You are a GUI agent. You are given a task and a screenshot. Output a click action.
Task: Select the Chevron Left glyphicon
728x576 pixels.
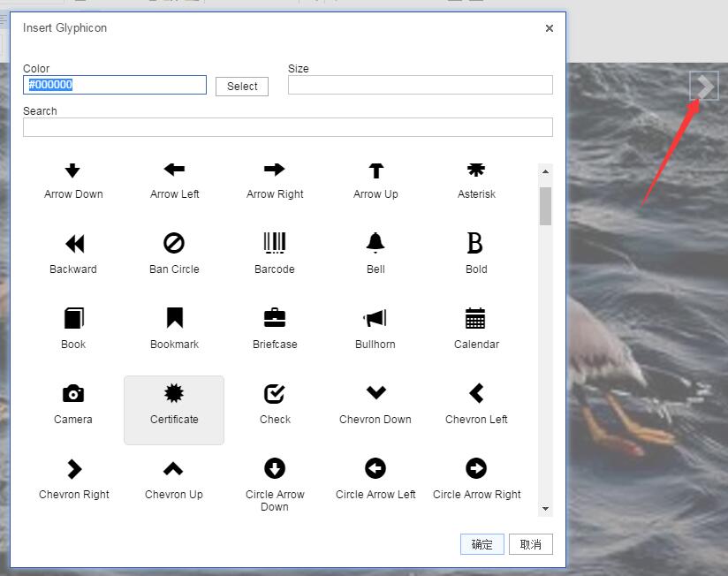476,406
